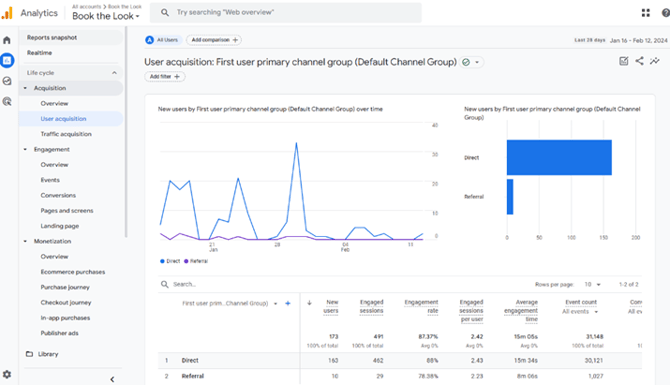Click the Add filter button
This screenshot has height=385, width=670.
[x=165, y=76]
